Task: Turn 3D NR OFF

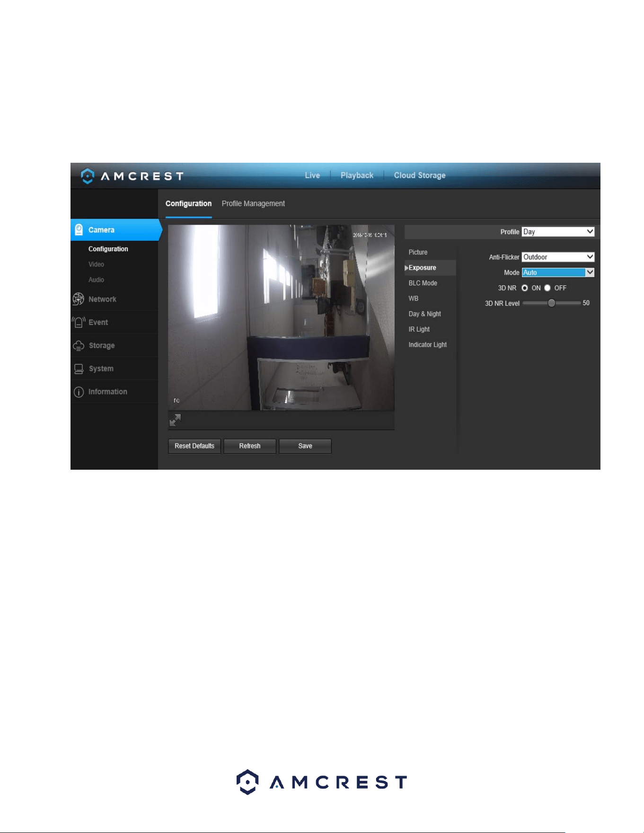Action: 547,288
